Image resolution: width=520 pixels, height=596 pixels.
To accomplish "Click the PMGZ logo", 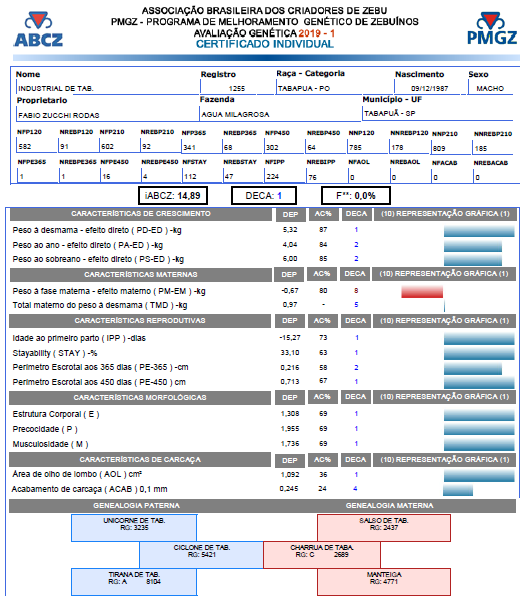I will [492, 28].
